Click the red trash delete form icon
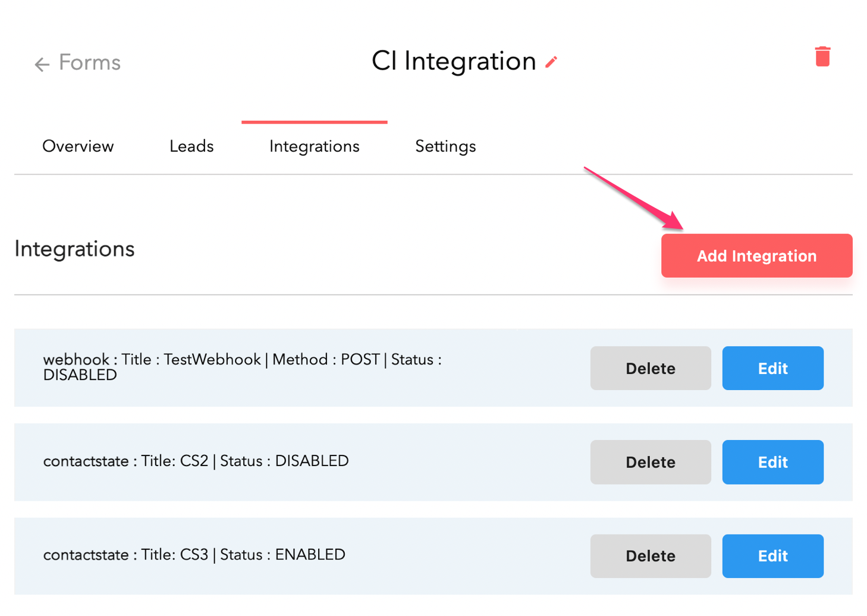Image resolution: width=867 pixels, height=616 pixels. pos(822,56)
